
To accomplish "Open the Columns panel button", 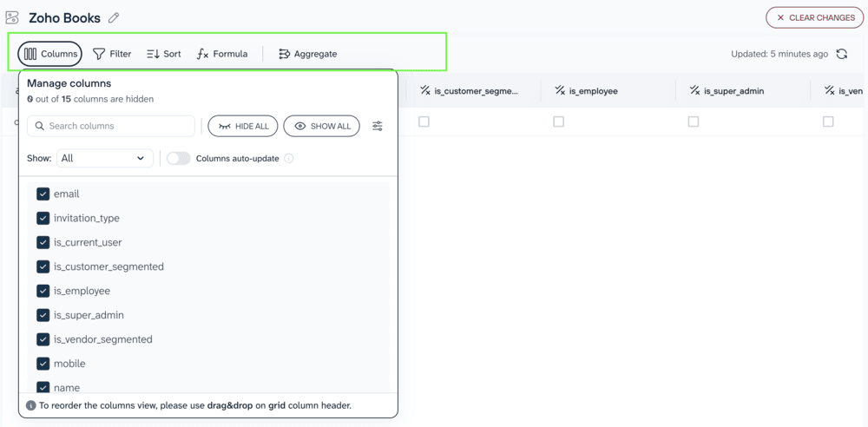I will pos(49,54).
